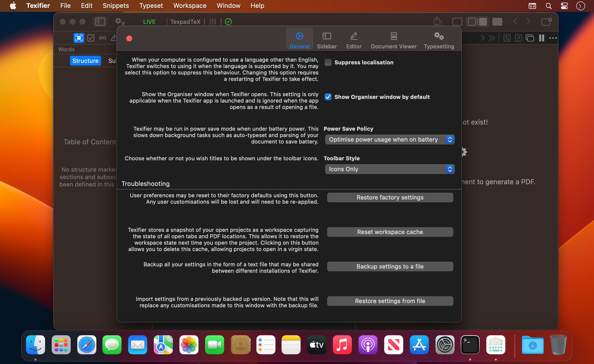The height and width of the screenshot is (364, 594).
Task: Click the back navigation chevron in toolbar
Action: [x=515, y=21]
